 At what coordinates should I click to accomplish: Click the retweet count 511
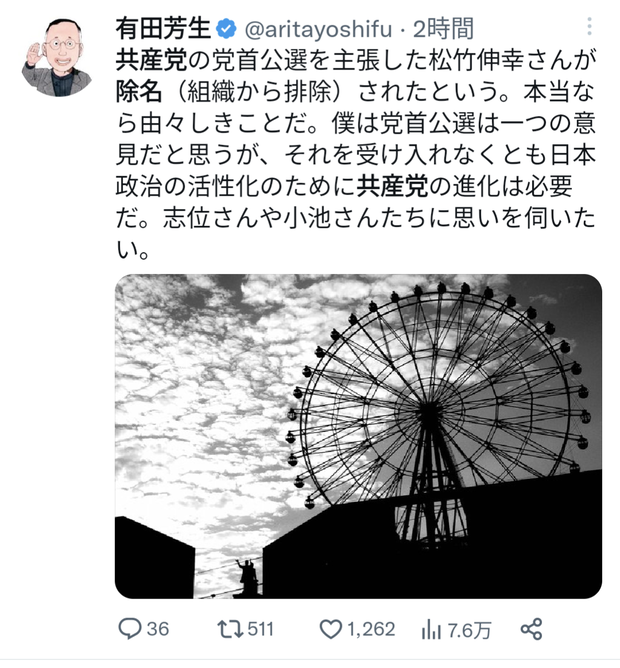click(x=260, y=629)
